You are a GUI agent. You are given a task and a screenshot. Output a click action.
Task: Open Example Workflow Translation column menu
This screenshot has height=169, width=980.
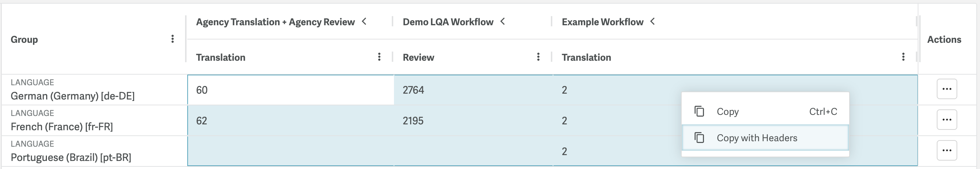point(903,57)
